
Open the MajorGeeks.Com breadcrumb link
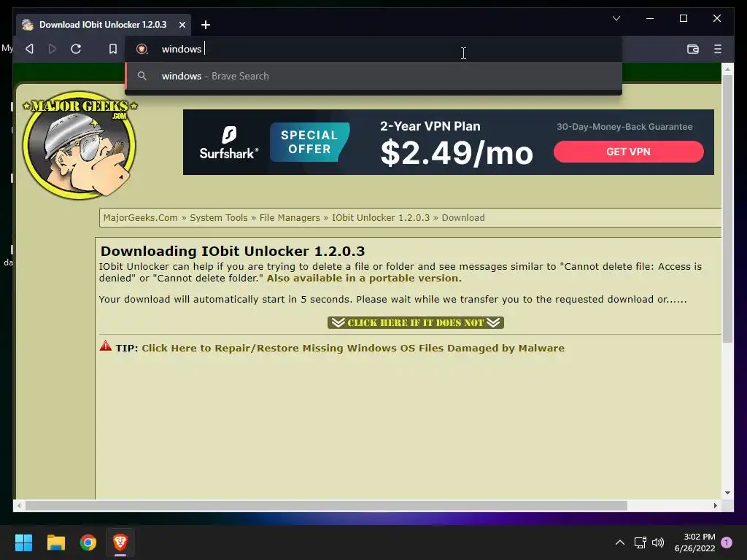coord(141,217)
